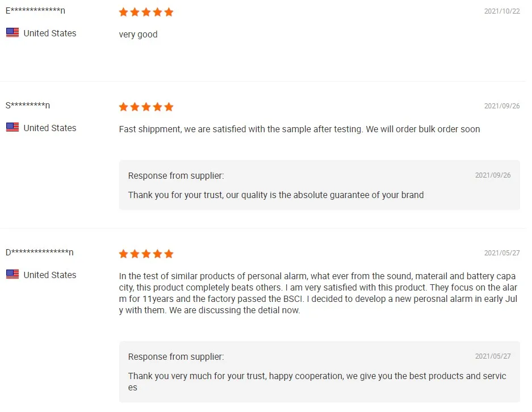Viewport: 532px width, 412px height.
Task: Click reviewer name E*************n
Action: coord(35,11)
